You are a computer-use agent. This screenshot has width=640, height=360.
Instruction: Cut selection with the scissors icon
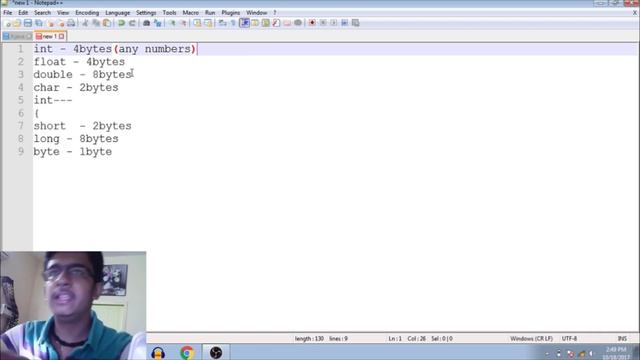click(x=85, y=23)
